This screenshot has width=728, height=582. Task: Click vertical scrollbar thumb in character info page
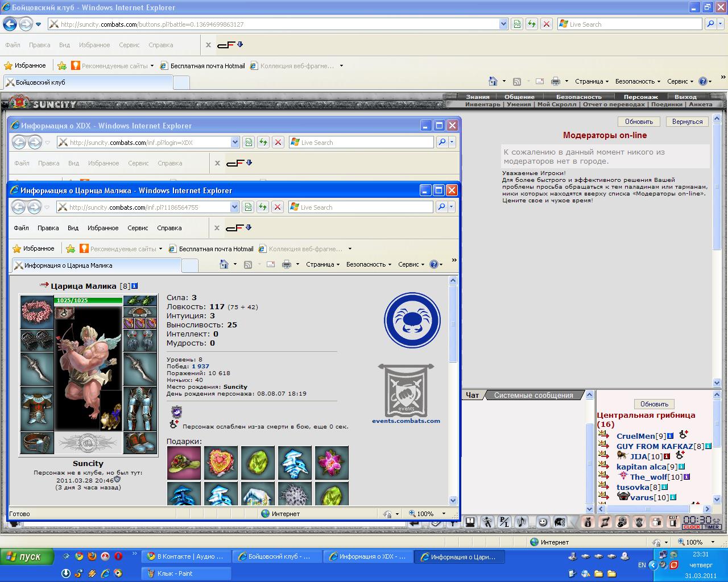453,324
